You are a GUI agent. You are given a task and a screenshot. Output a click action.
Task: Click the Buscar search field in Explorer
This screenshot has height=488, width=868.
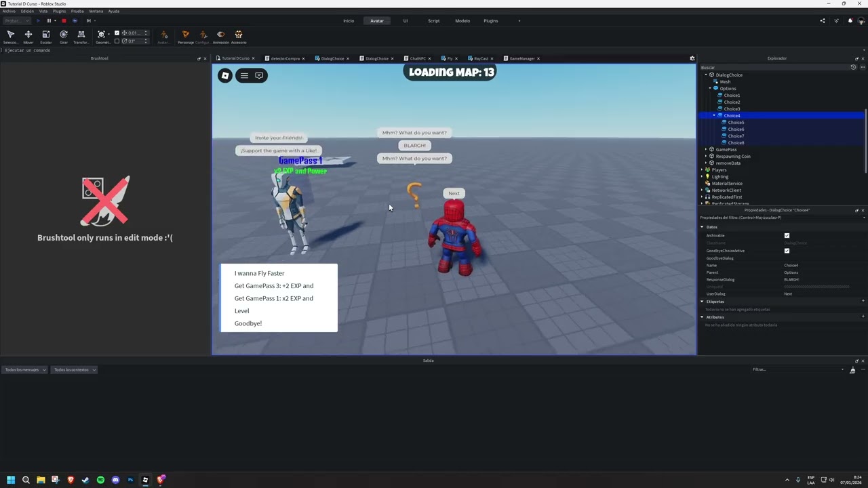pyautogui.click(x=773, y=67)
